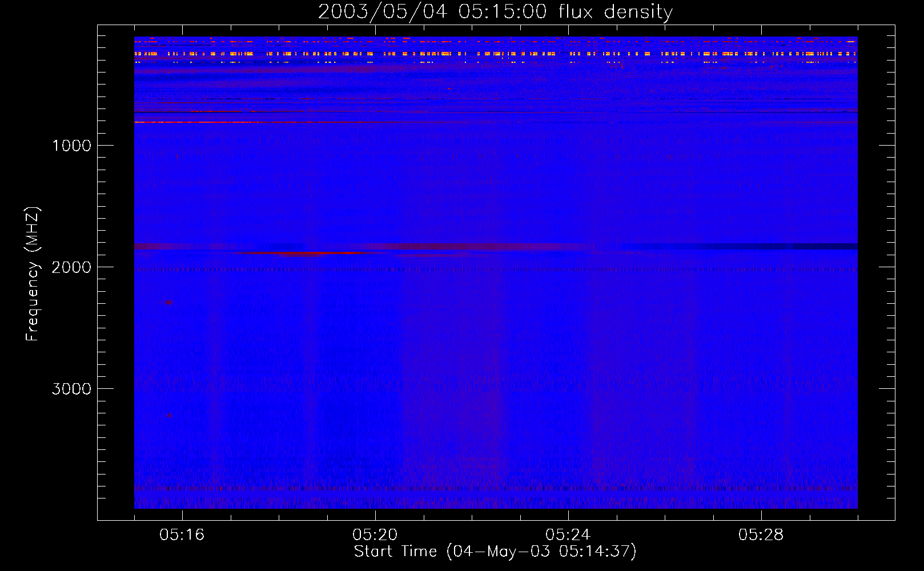
Task: Click the 05:16 time tick label
Action: 182,535
